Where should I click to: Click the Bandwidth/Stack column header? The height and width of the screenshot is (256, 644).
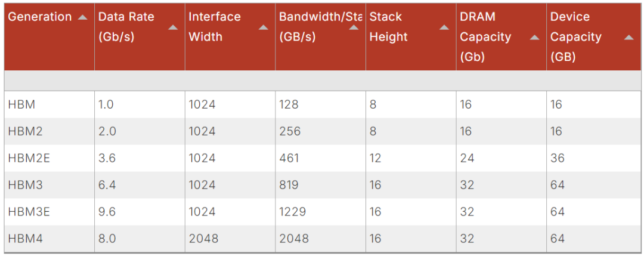(320, 26)
